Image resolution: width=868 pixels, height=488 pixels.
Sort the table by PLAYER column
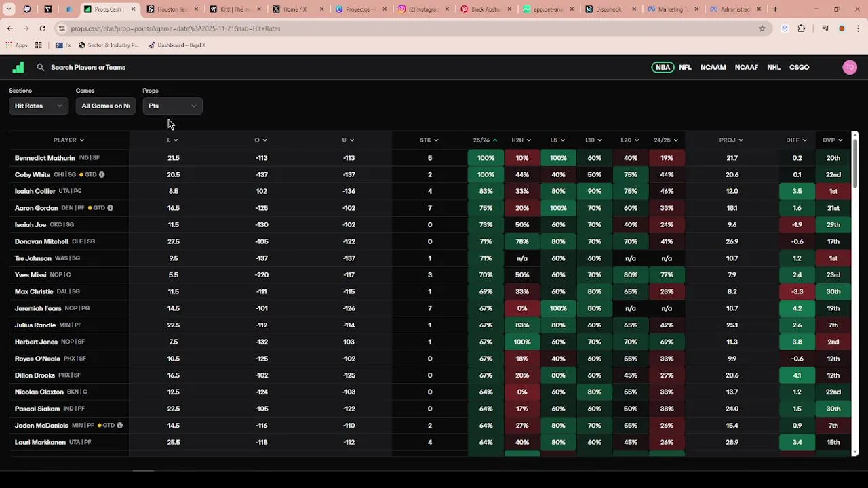[x=68, y=140]
